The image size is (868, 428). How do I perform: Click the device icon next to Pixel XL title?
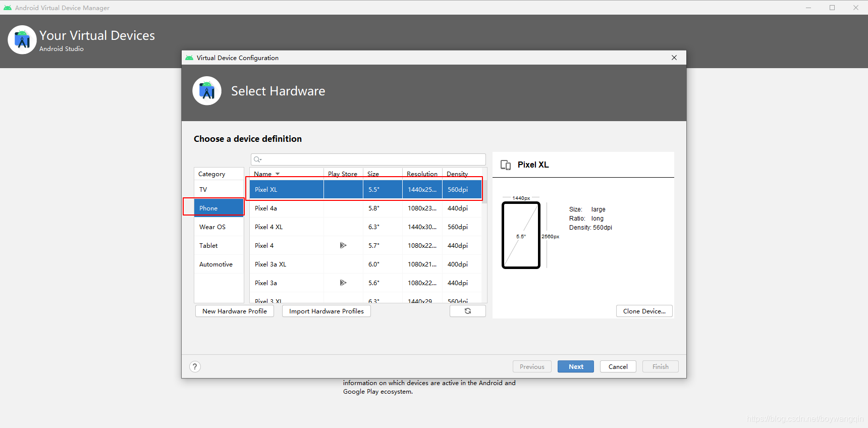506,165
